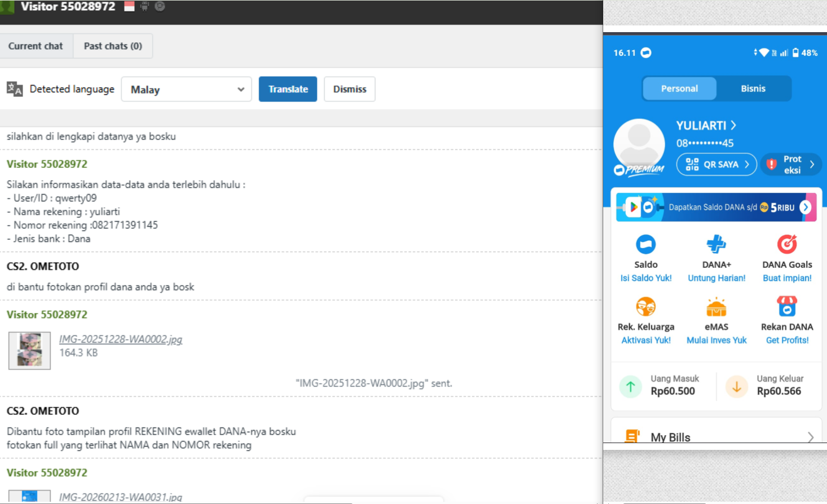
Task: Click the visitor country flag icon
Action: (129, 6)
